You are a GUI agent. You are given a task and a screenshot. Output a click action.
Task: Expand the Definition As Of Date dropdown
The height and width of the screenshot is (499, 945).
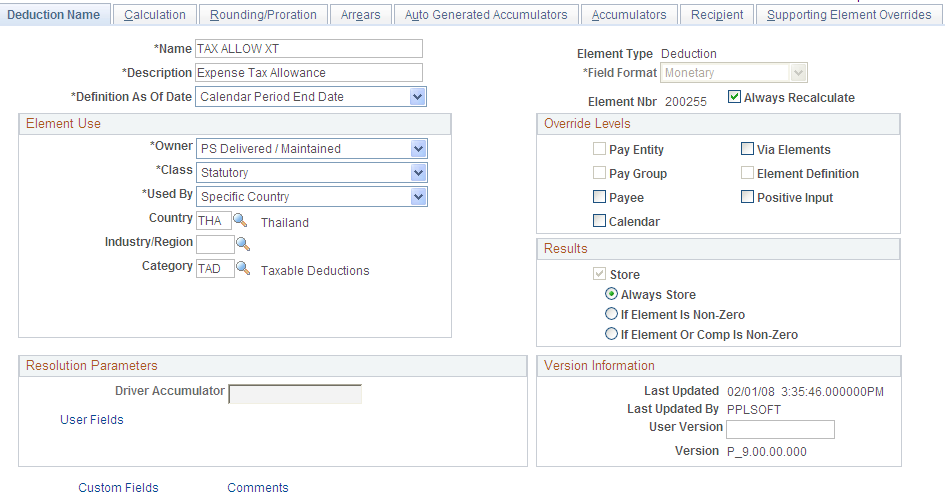pos(417,96)
